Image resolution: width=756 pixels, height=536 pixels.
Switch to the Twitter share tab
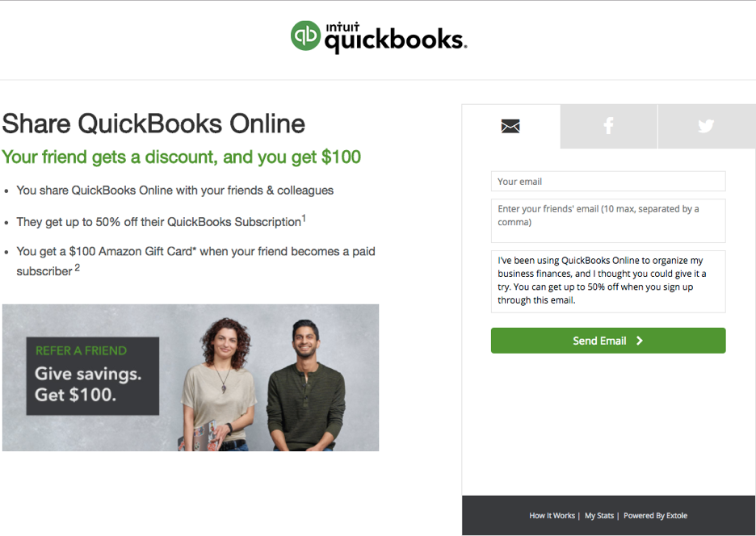[x=707, y=126]
